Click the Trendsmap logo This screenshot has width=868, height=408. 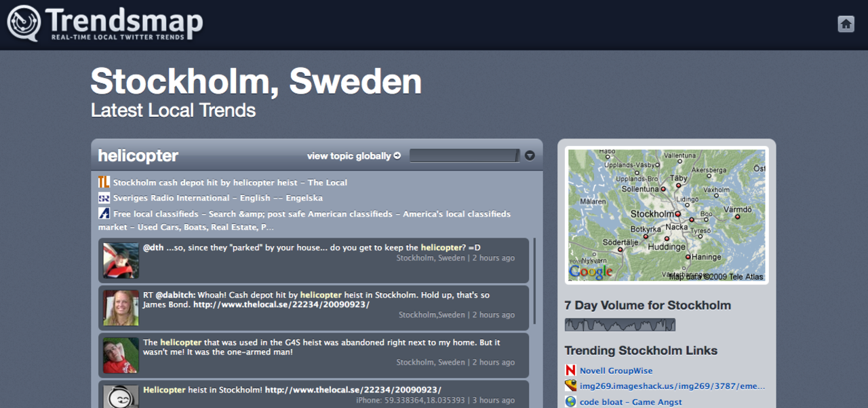tap(105, 24)
